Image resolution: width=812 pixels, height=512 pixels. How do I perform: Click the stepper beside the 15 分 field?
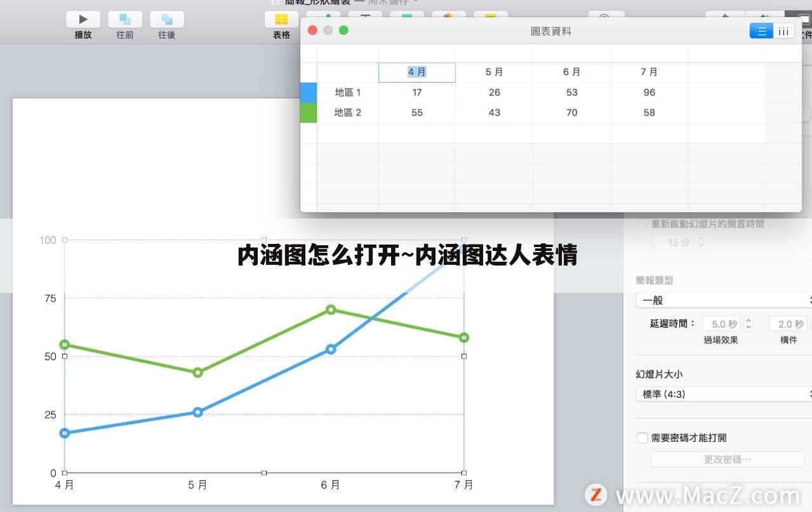(x=702, y=242)
